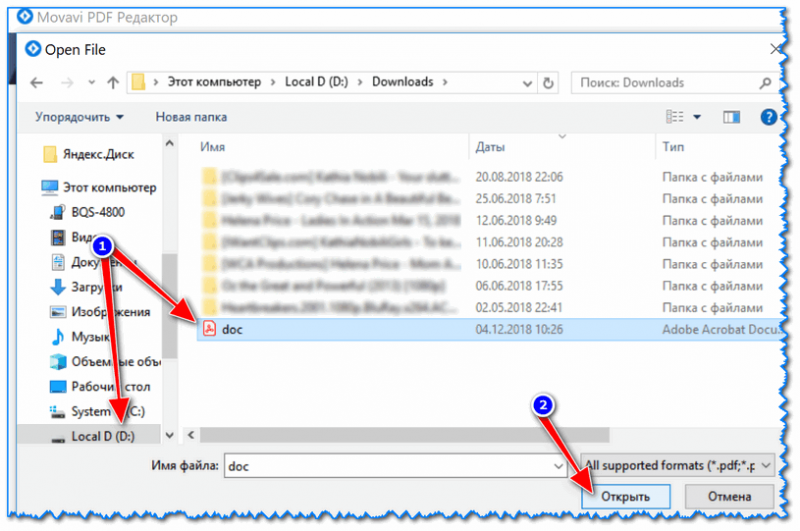The width and height of the screenshot is (800, 531).
Task: Click sidebar scroll up arrow
Action: coord(170,144)
